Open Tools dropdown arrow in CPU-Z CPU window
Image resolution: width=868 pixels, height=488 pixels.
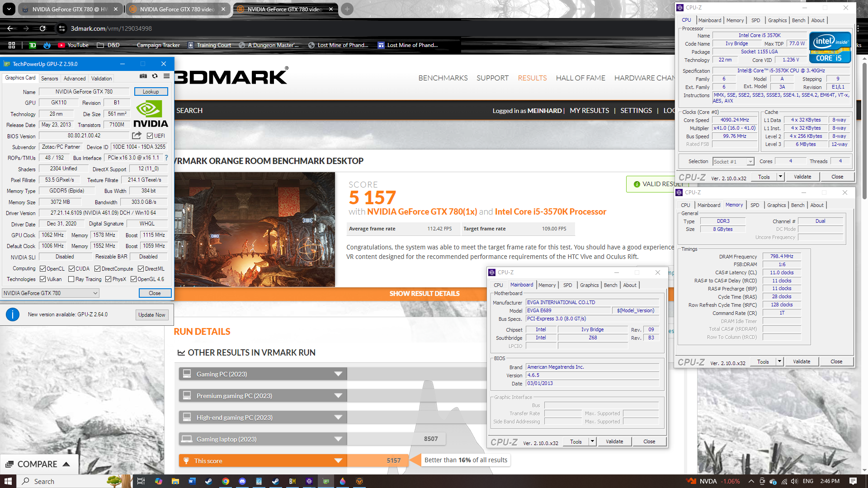pos(780,177)
